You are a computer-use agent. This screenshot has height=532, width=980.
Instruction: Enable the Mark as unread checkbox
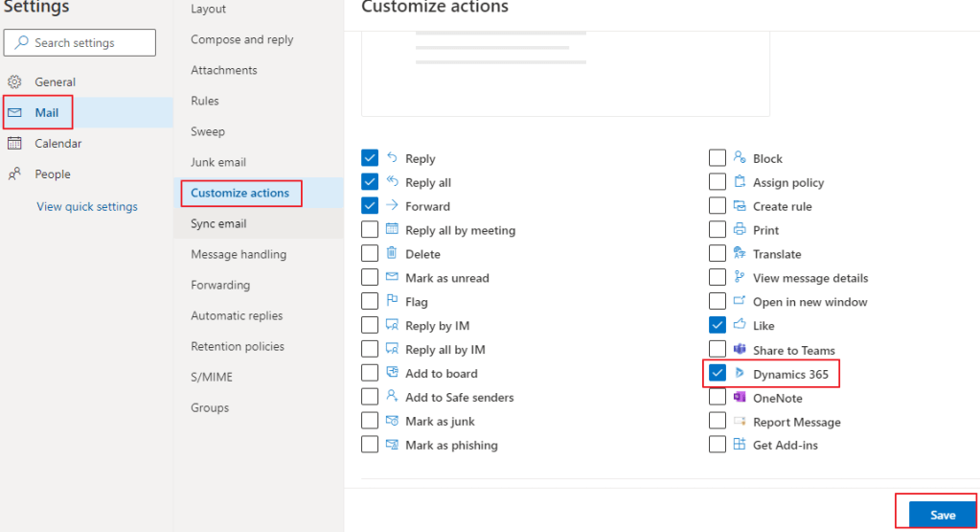tap(370, 278)
